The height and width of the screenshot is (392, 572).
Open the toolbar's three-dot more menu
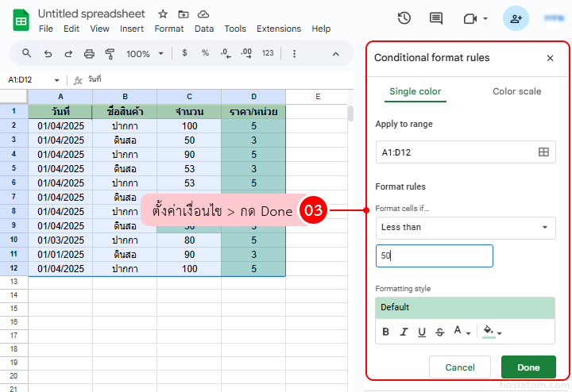(294, 54)
